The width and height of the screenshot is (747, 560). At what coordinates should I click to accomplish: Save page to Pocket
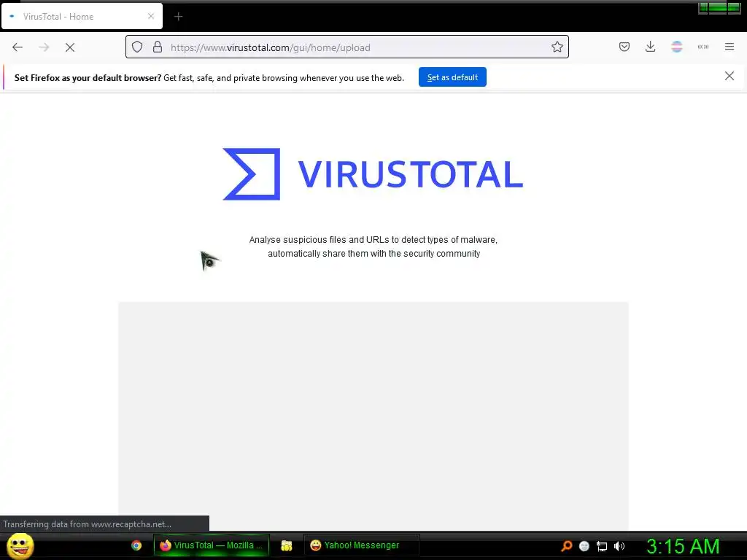pyautogui.click(x=624, y=47)
